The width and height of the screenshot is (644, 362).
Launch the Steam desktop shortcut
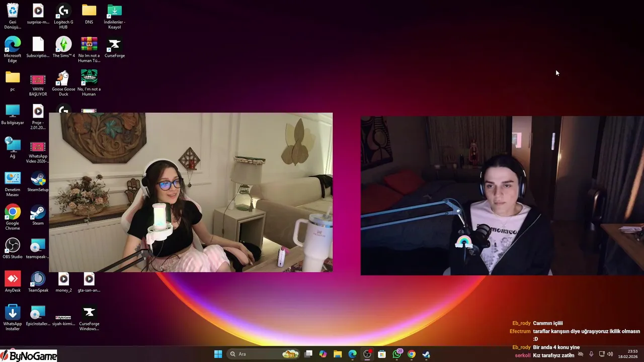[x=38, y=216]
